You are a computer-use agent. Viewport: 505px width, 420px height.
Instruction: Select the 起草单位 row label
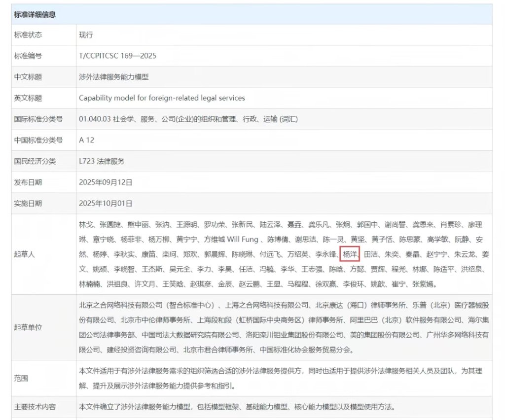pos(28,327)
